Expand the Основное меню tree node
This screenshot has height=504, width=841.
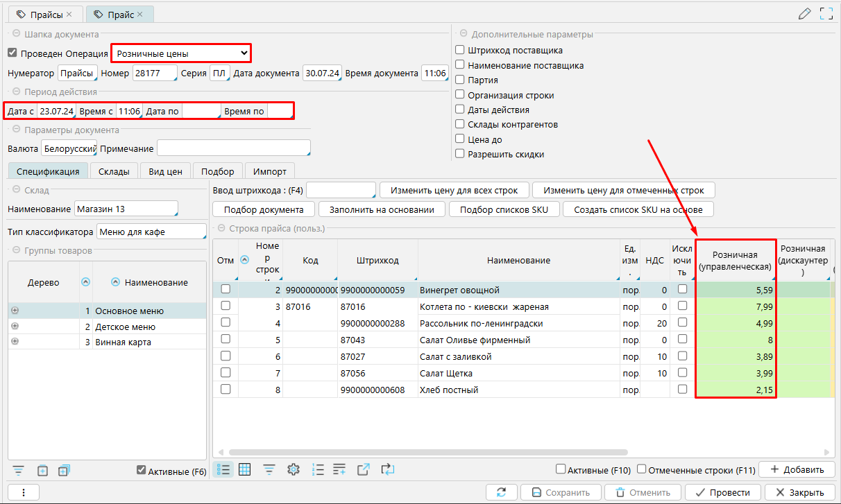click(15, 311)
